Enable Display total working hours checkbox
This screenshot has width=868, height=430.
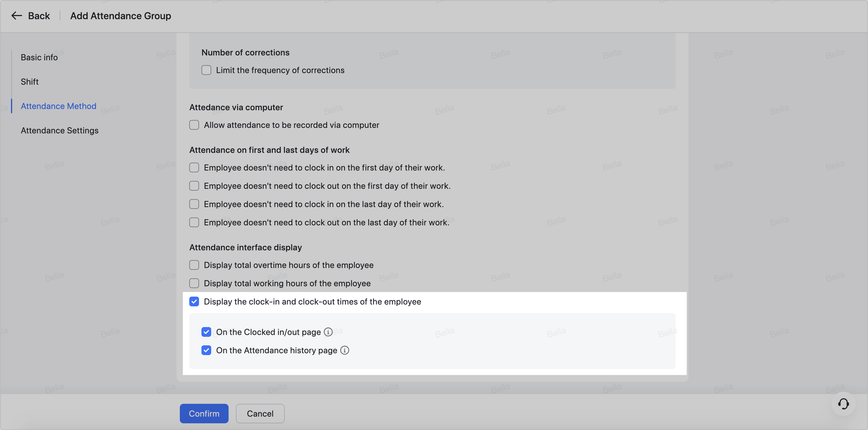194,283
